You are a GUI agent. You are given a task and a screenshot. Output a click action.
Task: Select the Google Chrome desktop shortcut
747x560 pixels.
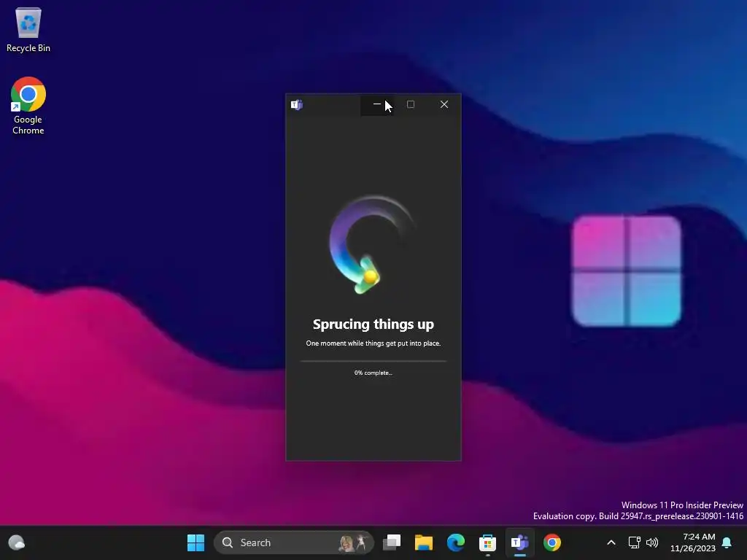pos(28,106)
